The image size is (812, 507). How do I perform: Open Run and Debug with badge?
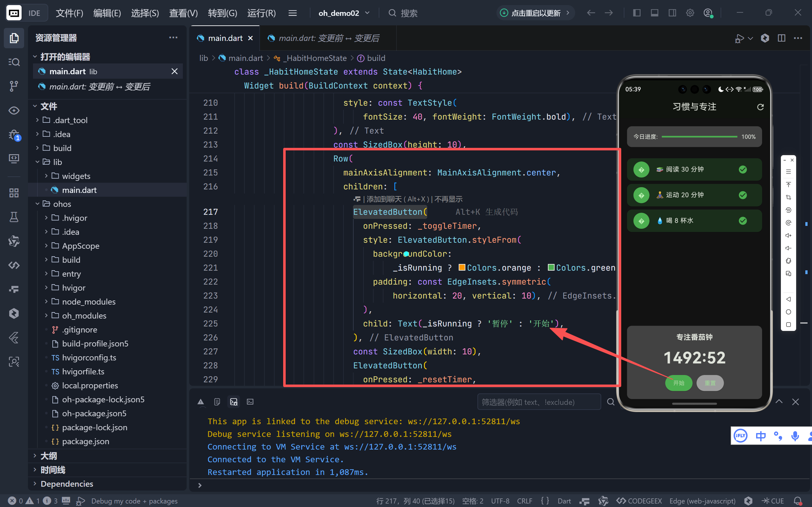tap(14, 135)
